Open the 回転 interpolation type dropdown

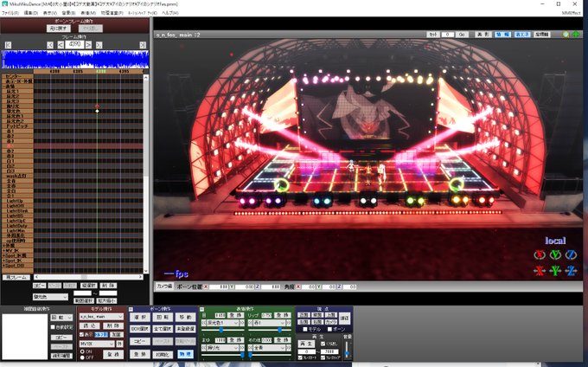61,318
